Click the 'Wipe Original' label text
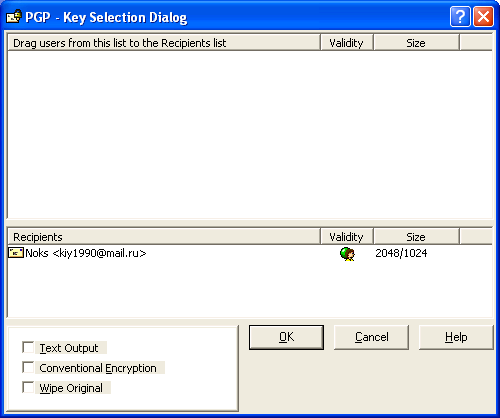500x418 pixels. click(71, 388)
